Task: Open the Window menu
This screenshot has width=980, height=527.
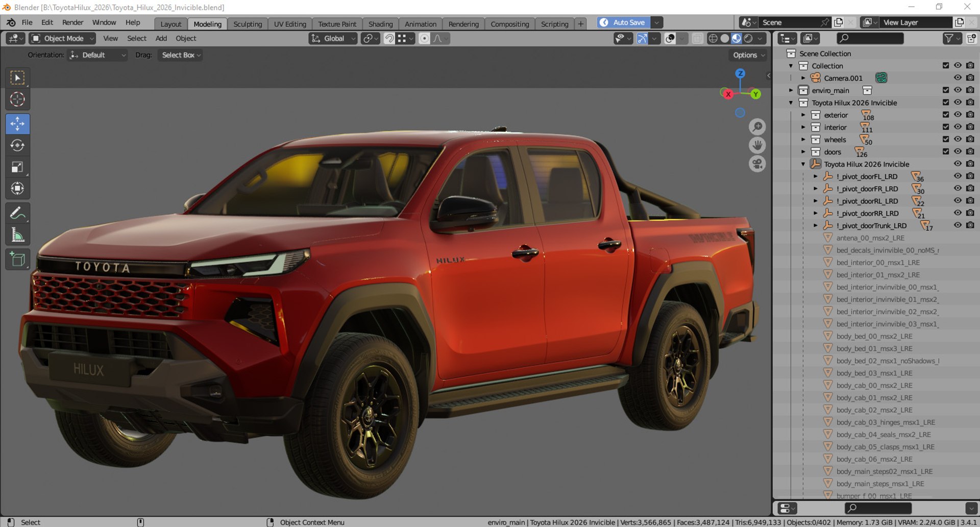Action: [x=104, y=22]
